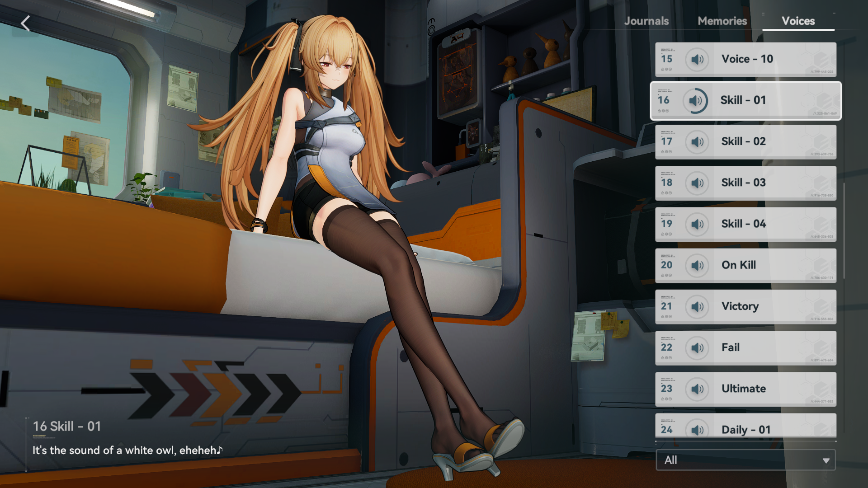The width and height of the screenshot is (868, 488).
Task: Play the On Kill speaker icon
Action: tap(697, 265)
